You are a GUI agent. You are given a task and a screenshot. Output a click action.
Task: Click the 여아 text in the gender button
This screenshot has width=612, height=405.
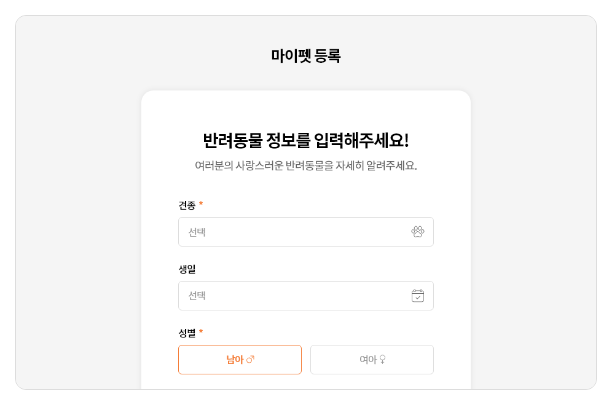click(367, 360)
